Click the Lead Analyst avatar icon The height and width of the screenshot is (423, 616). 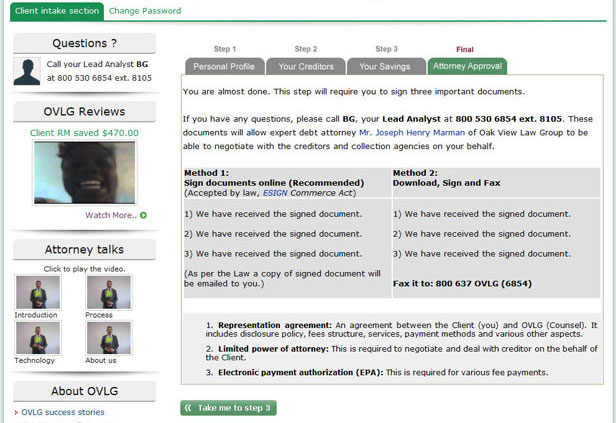click(27, 71)
